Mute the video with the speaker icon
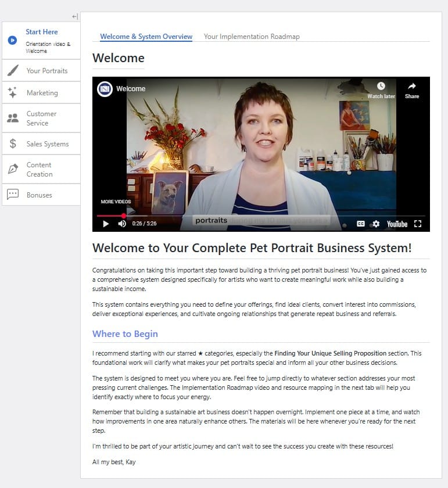The height and width of the screenshot is (488, 448). 122,224
